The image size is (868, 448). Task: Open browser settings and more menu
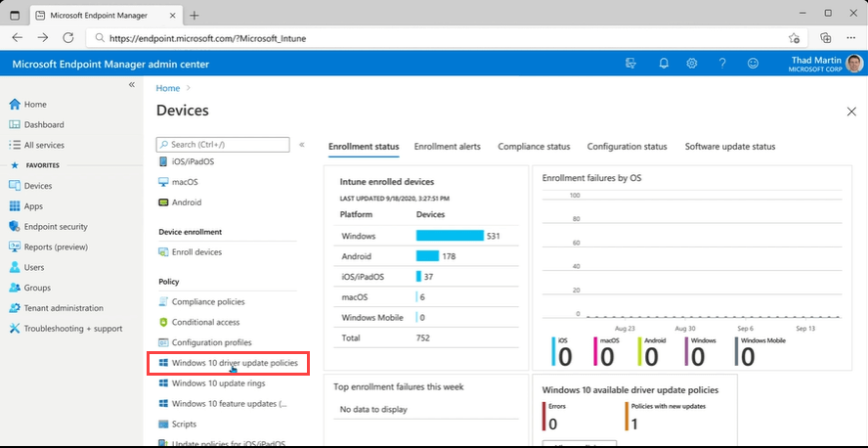click(851, 38)
